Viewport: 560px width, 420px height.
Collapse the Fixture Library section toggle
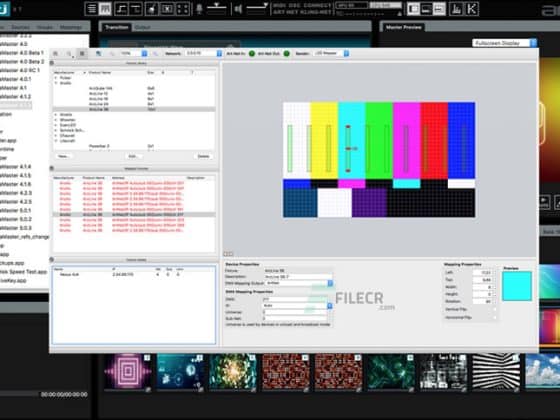(52, 63)
